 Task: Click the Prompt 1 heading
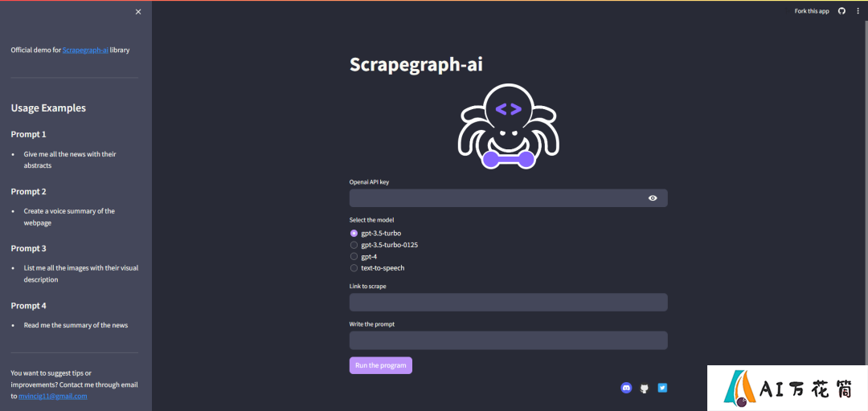[x=29, y=134]
